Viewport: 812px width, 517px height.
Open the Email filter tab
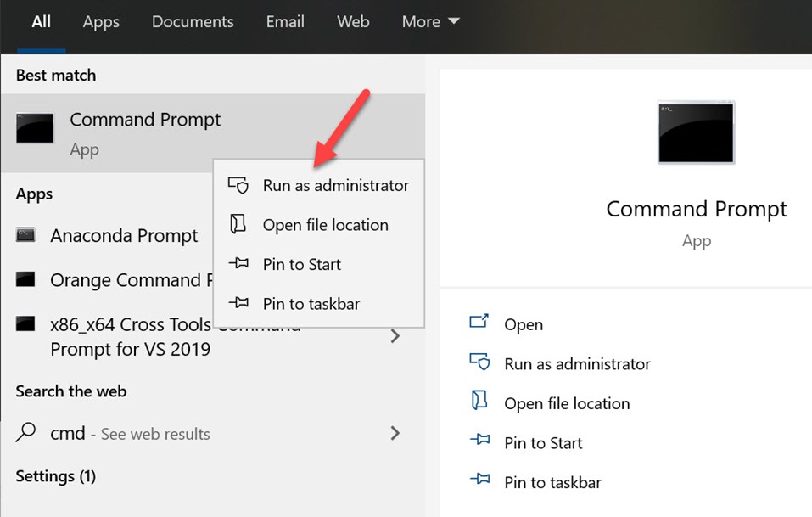point(285,22)
